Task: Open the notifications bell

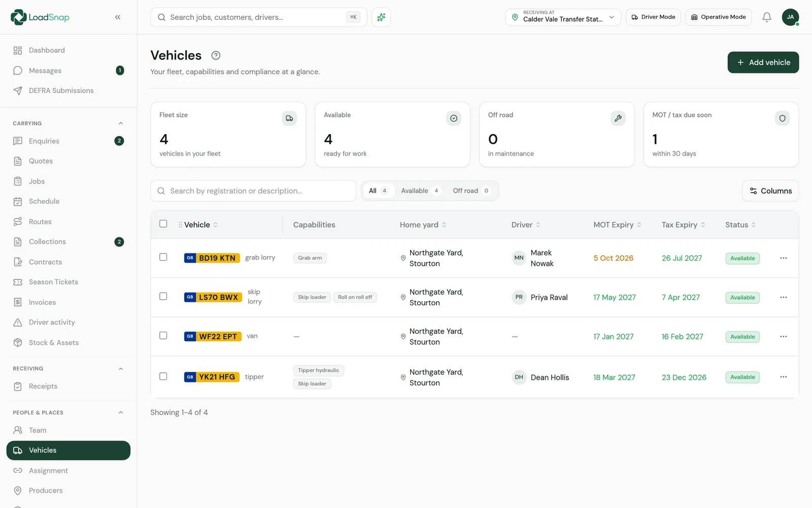Action: (x=767, y=17)
